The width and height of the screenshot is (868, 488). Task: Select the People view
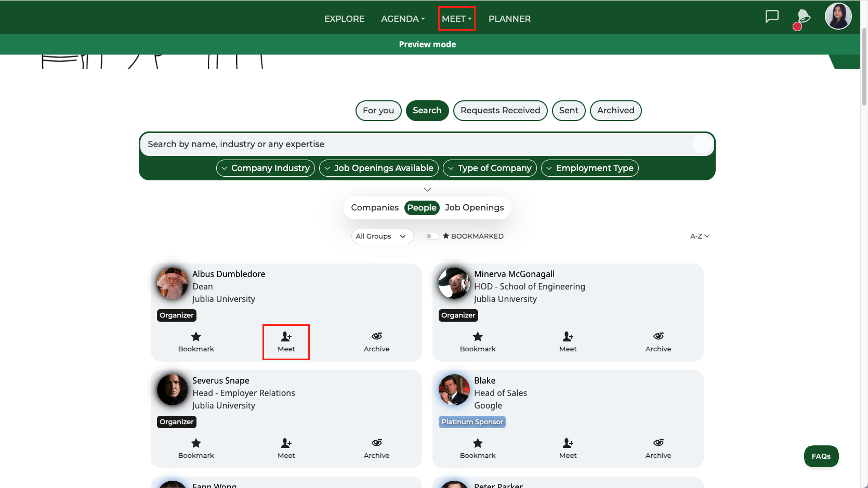[x=422, y=208]
